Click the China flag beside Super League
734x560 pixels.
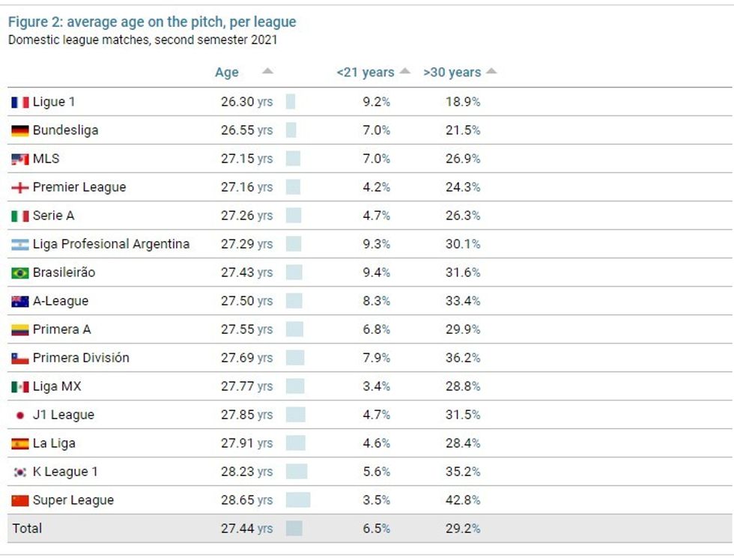point(20,501)
